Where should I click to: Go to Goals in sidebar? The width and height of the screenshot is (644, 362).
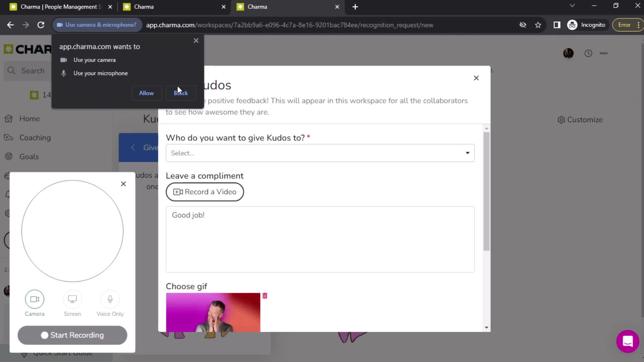(x=29, y=157)
